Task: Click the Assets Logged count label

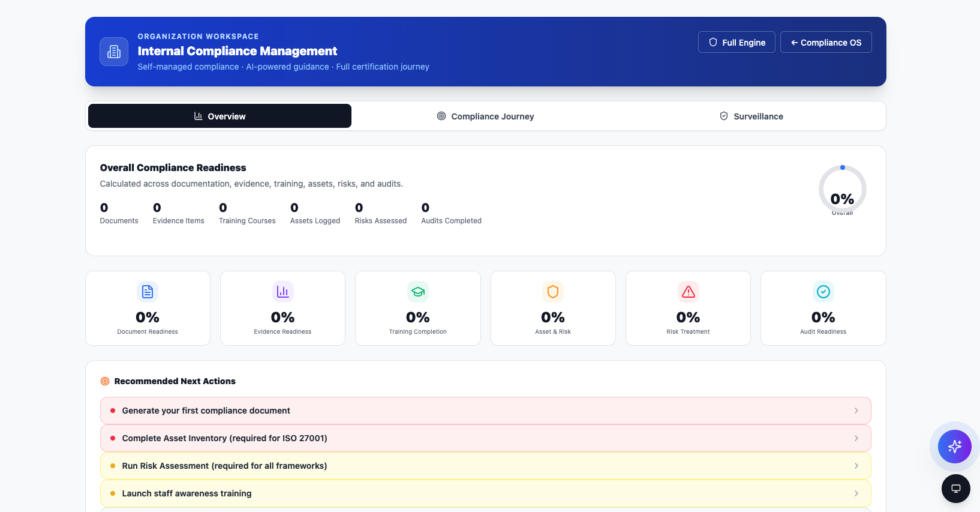Action: pyautogui.click(x=315, y=221)
